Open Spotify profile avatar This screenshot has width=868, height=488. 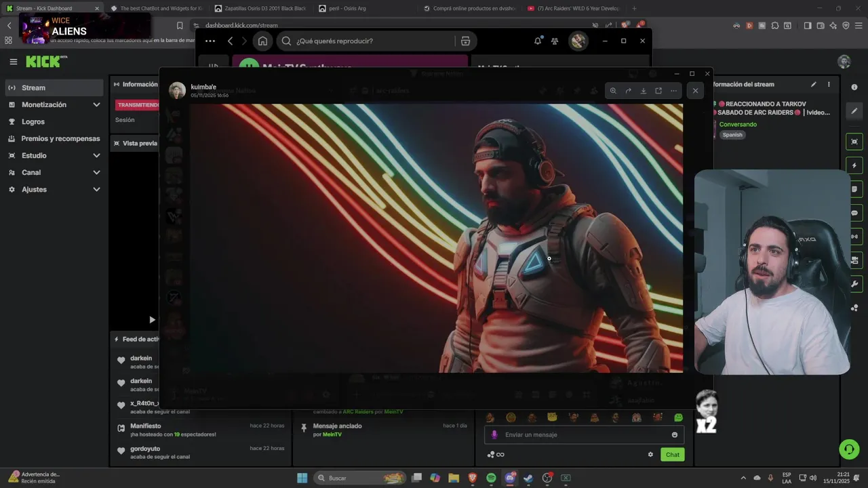578,41
